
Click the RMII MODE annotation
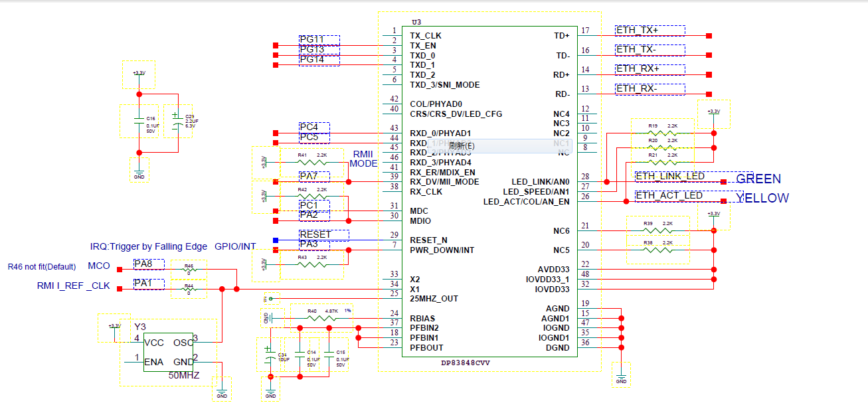pyautogui.click(x=364, y=159)
